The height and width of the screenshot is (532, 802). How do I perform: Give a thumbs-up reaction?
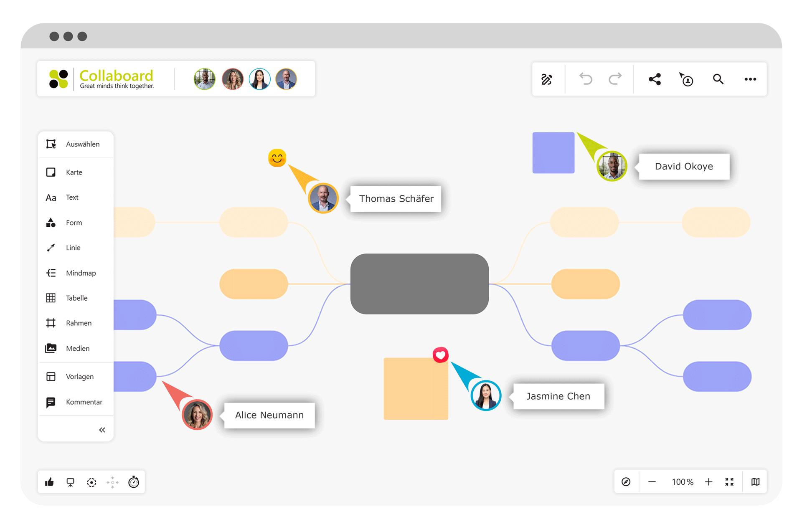click(50, 481)
